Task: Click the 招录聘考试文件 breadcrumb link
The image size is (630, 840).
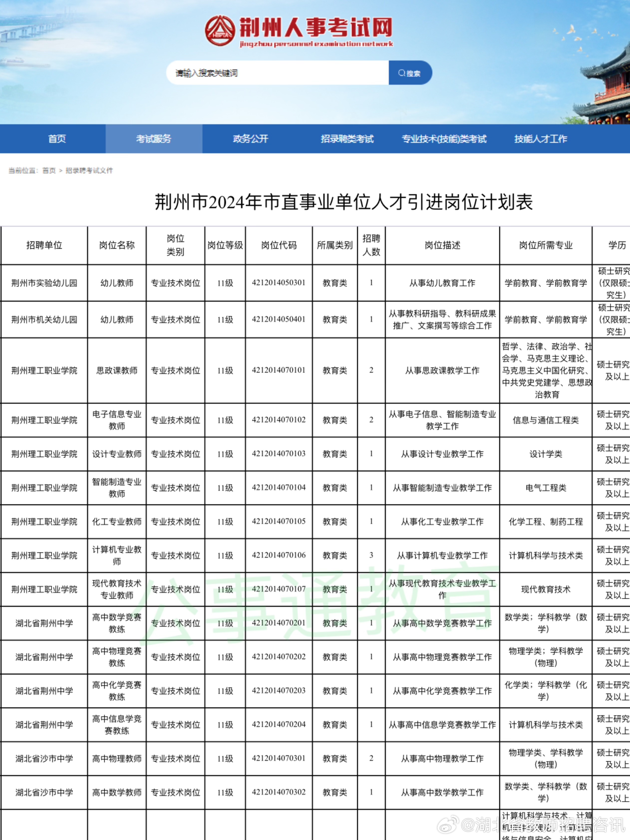Action: click(x=89, y=170)
